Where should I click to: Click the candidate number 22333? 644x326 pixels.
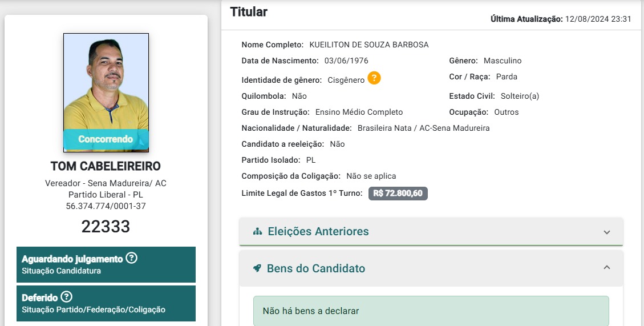click(x=106, y=227)
